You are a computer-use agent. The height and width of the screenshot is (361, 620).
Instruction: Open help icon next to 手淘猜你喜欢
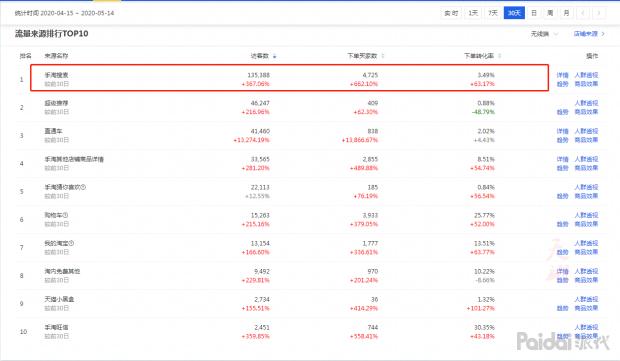[x=83, y=187]
